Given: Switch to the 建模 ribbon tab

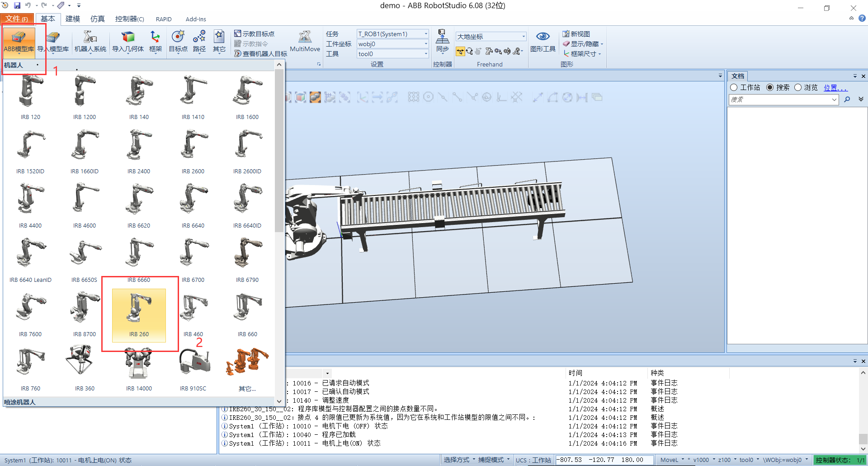Looking at the screenshot, I should click(x=73, y=19).
